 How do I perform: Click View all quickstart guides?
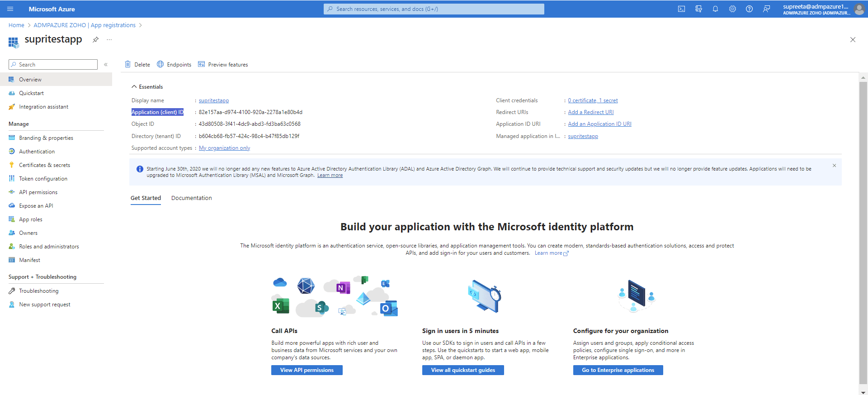(463, 370)
